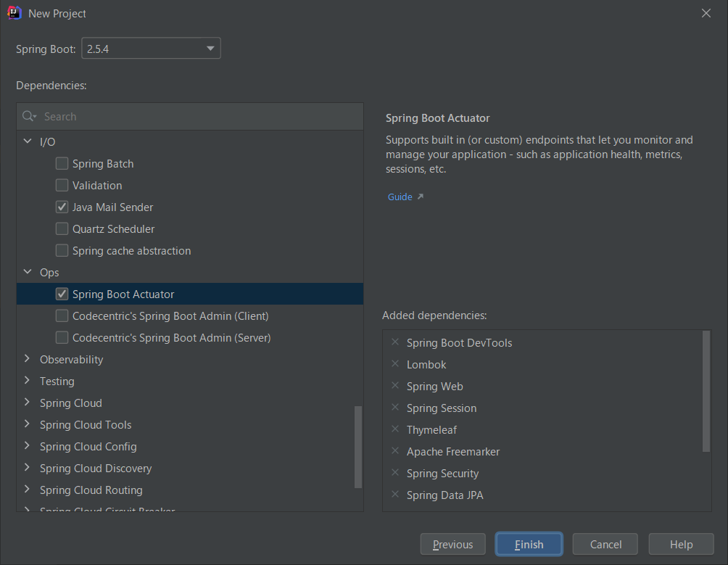This screenshot has height=565, width=728.
Task: Click the added dependencies list scrollbar
Action: click(706, 391)
